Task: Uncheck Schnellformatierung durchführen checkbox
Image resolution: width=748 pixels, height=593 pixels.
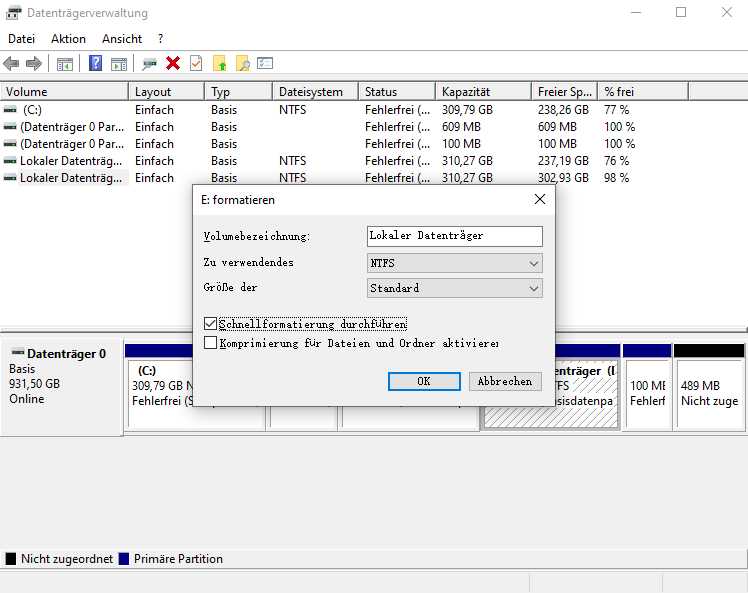Action: click(x=210, y=324)
